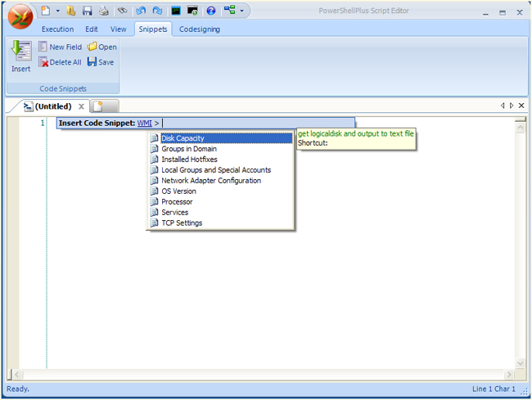
Task: Open Help with the question mark icon
Action: point(211,11)
